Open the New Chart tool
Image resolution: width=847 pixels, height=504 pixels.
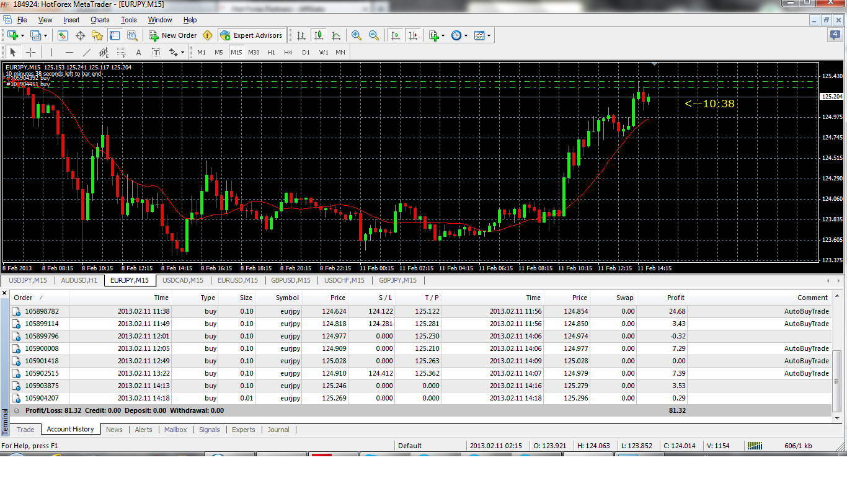click(12, 35)
